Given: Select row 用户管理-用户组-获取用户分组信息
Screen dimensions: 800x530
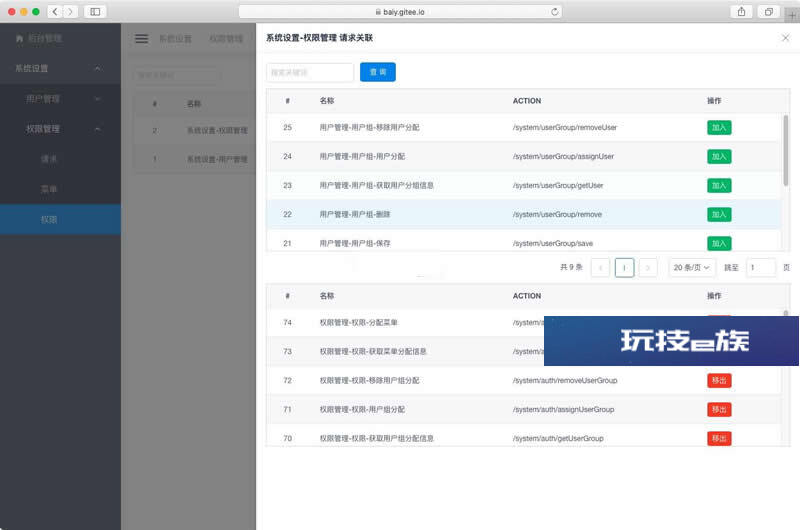Looking at the screenshot, I should [x=524, y=186].
